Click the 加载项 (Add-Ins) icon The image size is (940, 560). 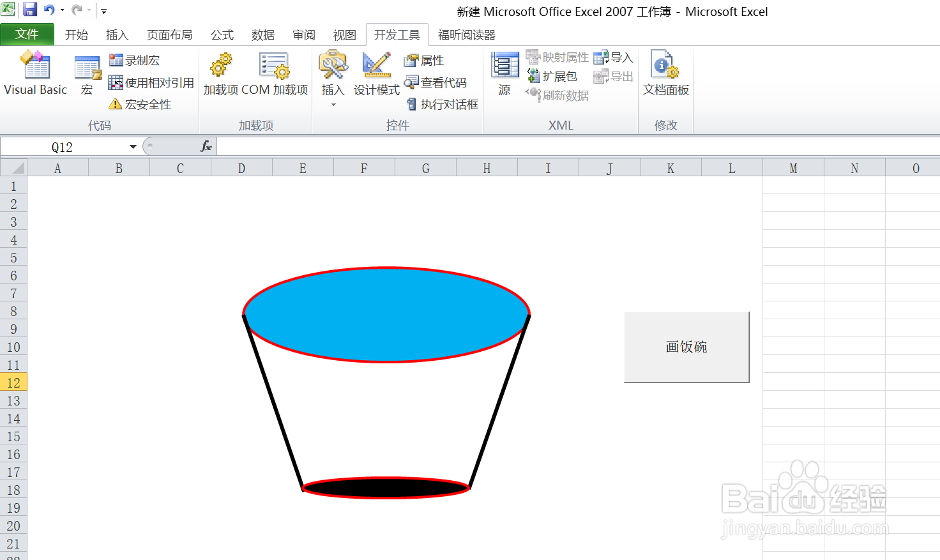[220, 73]
